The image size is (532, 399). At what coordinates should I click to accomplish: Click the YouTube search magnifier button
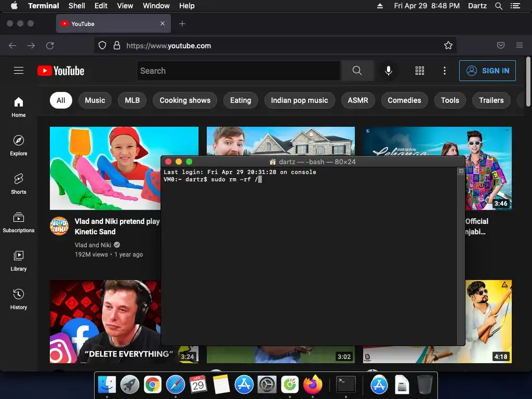[357, 71]
